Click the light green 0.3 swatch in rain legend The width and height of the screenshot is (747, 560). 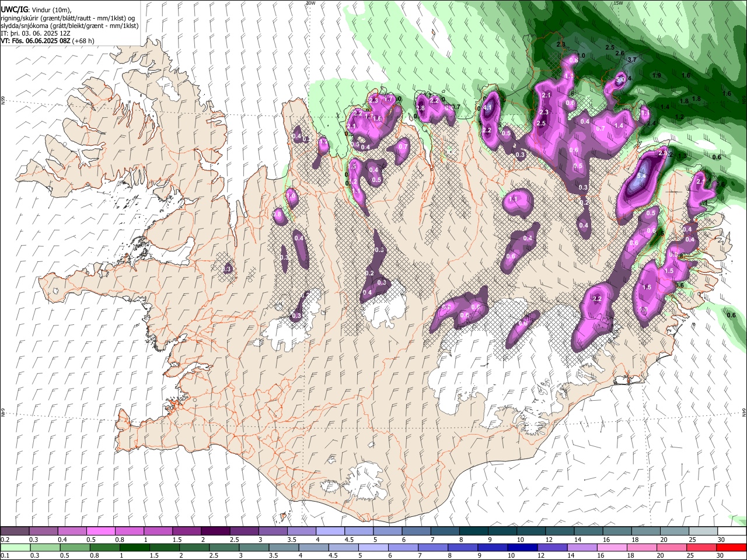[x=44, y=548]
